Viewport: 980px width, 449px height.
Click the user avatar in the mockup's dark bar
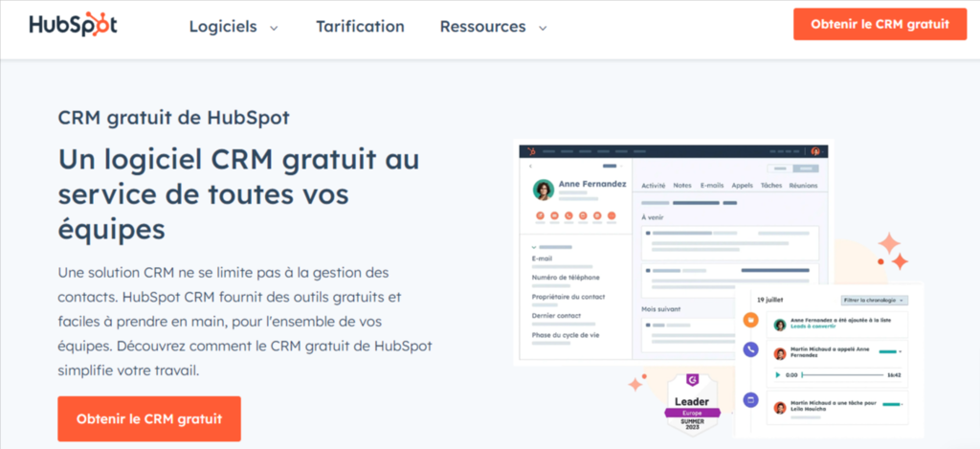[x=815, y=151]
